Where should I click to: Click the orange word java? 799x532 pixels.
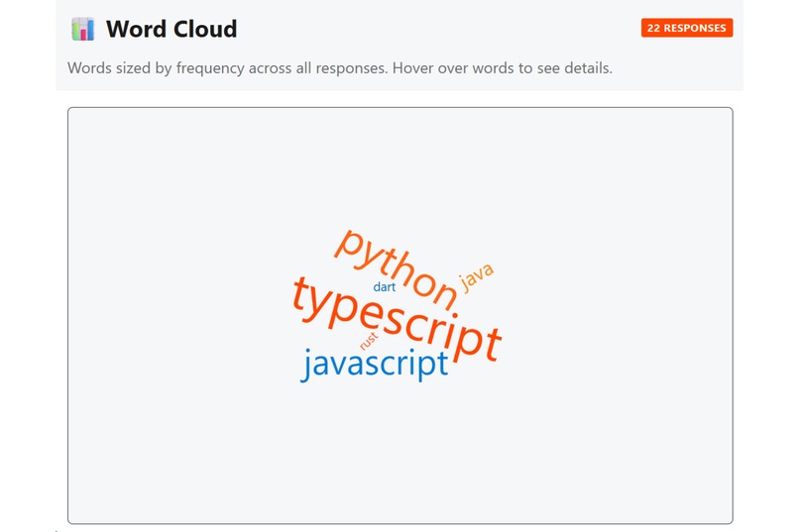pyautogui.click(x=476, y=277)
